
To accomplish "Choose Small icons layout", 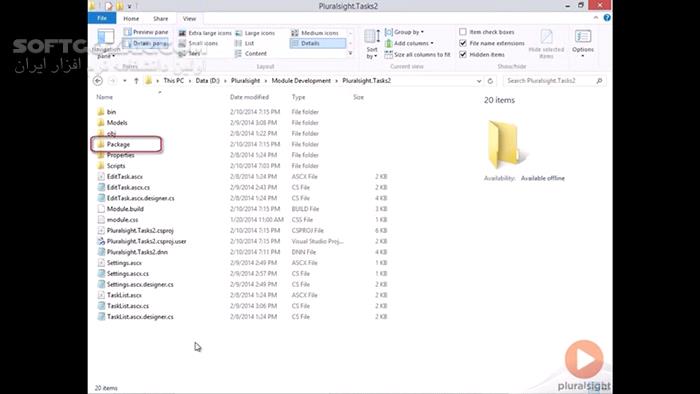I will (x=198, y=43).
